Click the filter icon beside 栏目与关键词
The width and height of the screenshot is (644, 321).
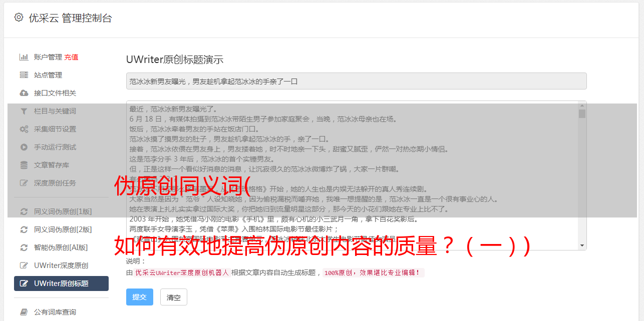point(24,111)
